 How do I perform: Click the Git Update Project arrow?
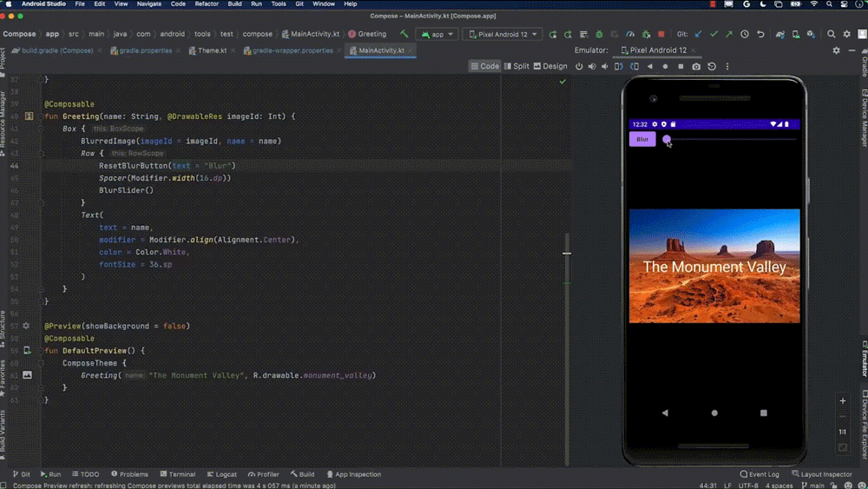tap(698, 35)
